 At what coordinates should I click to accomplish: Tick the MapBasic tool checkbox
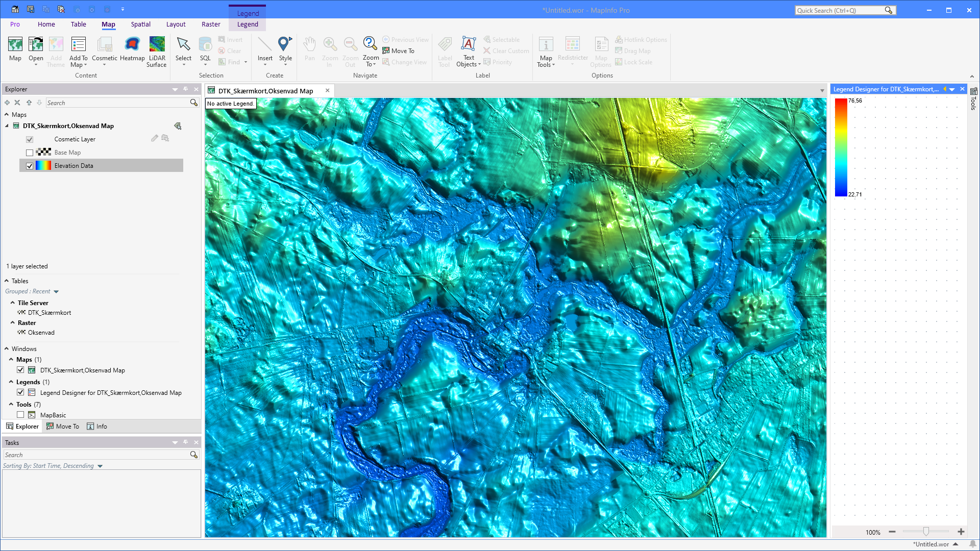(x=20, y=415)
